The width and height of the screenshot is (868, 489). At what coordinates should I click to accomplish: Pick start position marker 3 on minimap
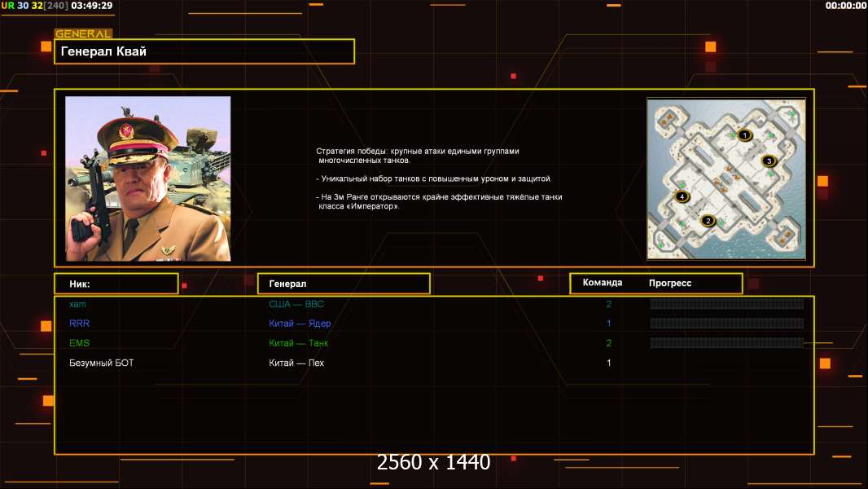point(768,161)
